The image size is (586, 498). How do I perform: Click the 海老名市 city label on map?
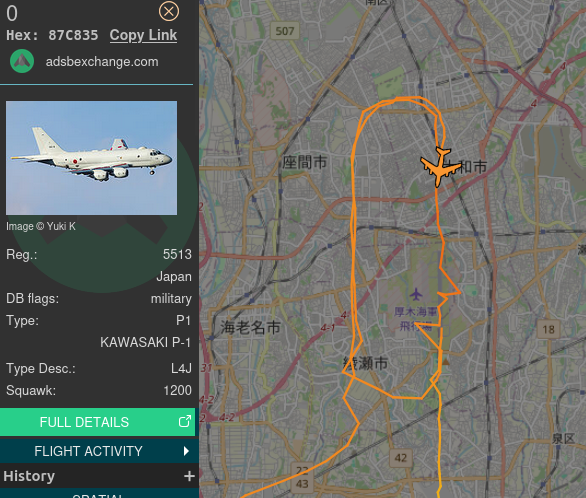point(250,327)
